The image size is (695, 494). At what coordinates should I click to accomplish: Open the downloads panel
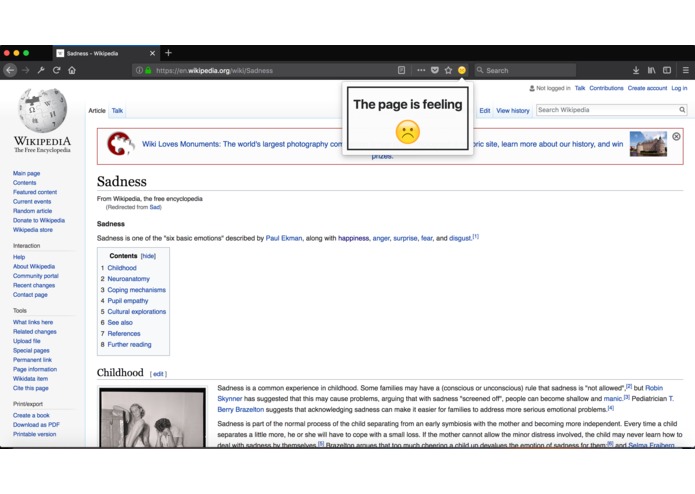tap(636, 70)
